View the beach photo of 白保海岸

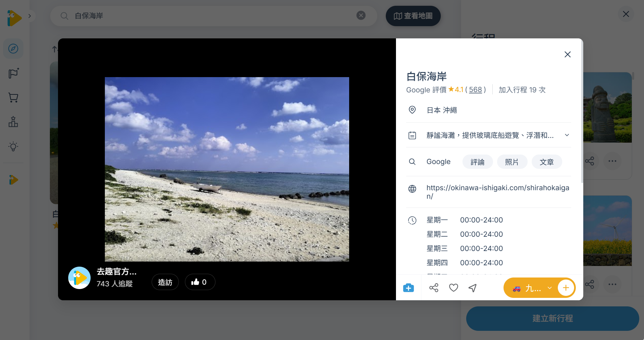coord(227,169)
